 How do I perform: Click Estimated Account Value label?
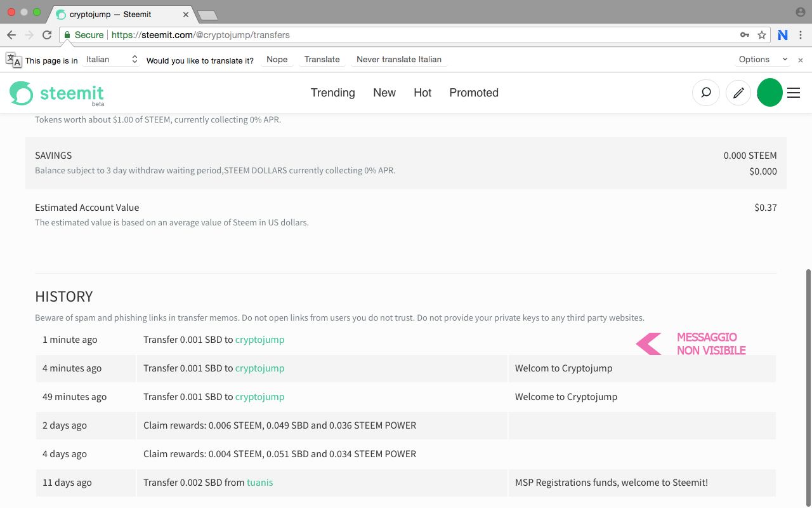click(x=87, y=207)
